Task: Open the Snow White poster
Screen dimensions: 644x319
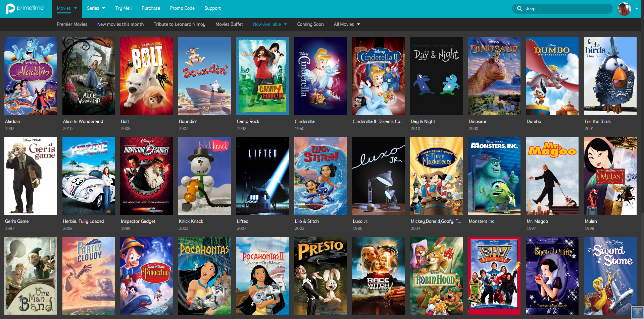Action: click(x=552, y=276)
